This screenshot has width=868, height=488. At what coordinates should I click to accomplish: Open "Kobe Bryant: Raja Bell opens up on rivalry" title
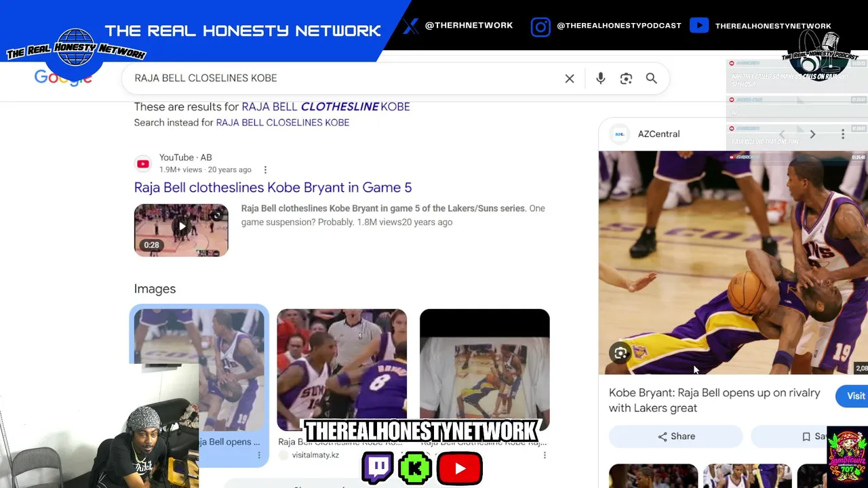pos(714,401)
